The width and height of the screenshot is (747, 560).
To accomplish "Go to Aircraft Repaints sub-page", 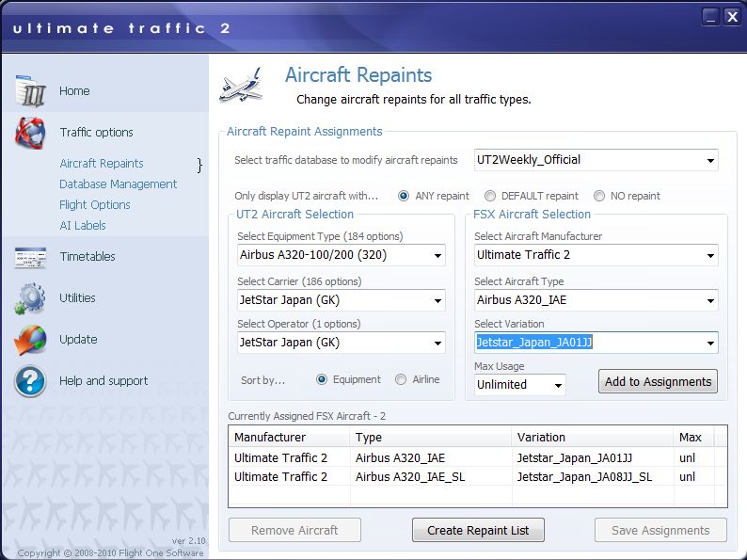I will (102, 164).
